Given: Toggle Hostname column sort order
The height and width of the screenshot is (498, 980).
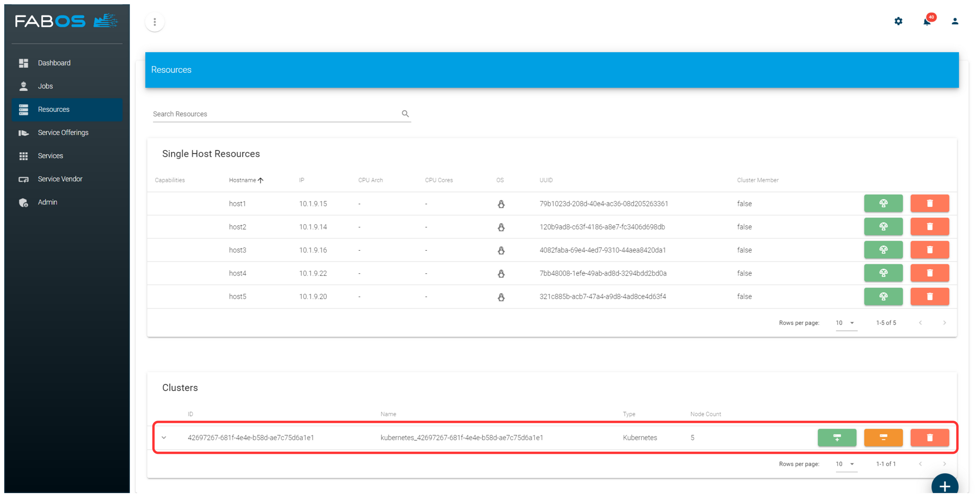Looking at the screenshot, I should (x=246, y=180).
